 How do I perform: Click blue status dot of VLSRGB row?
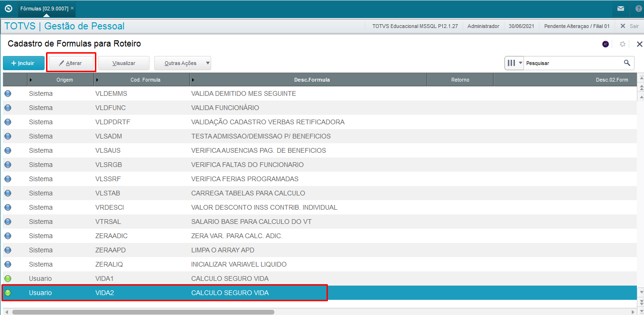[8, 165]
